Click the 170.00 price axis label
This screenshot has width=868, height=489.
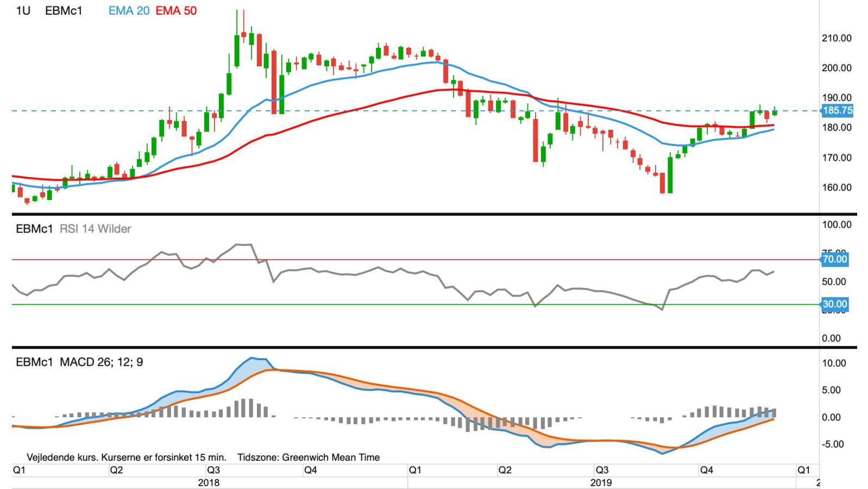pyautogui.click(x=836, y=158)
